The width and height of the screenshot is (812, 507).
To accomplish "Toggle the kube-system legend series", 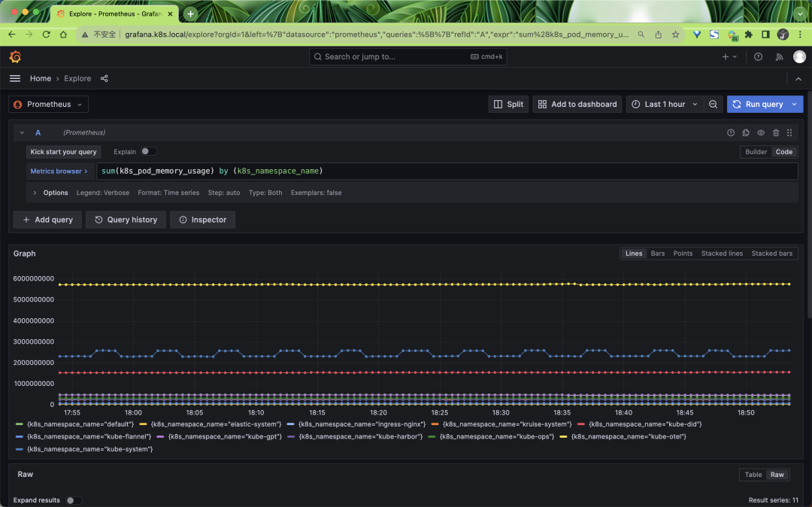I will [89, 449].
